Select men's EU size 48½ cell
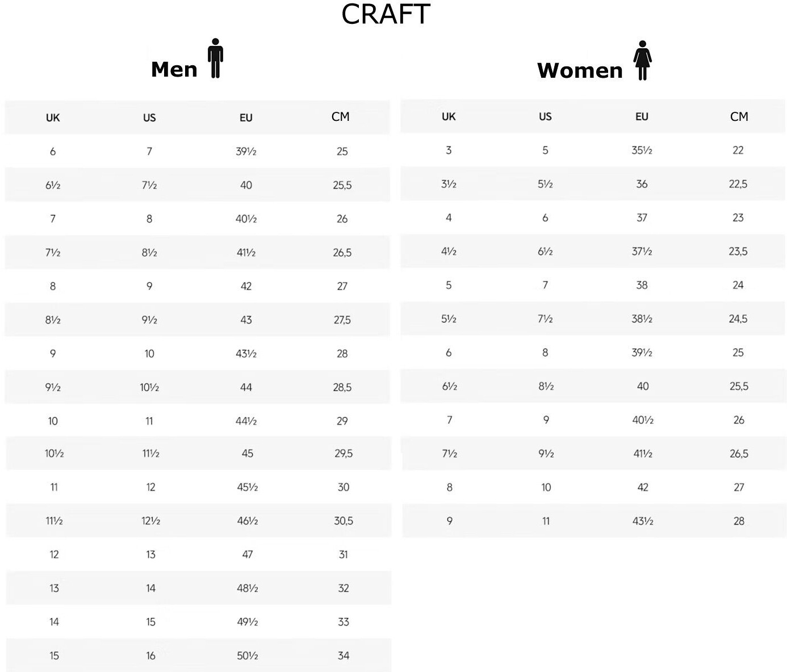This screenshot has height=672, width=787. [248, 589]
